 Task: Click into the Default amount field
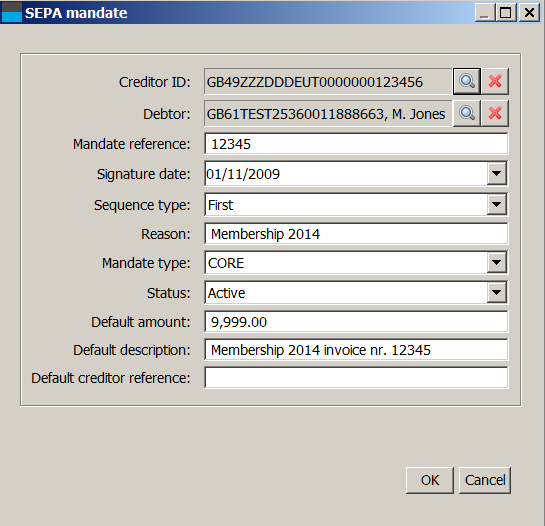[356, 322]
